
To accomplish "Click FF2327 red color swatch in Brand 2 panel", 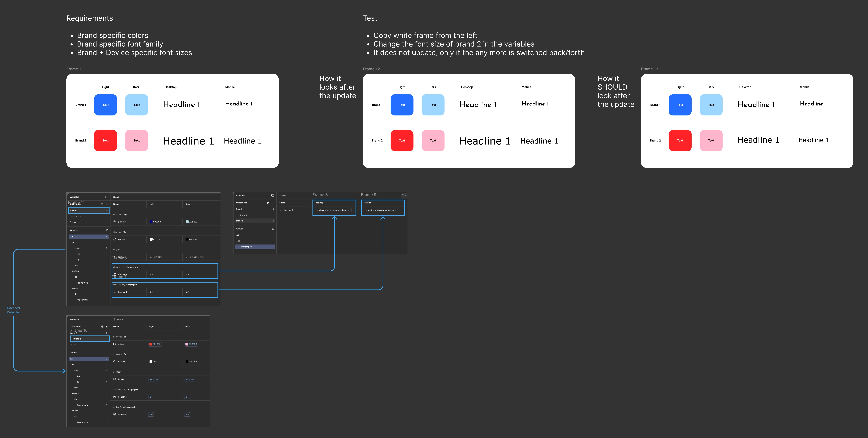I will tap(151, 344).
